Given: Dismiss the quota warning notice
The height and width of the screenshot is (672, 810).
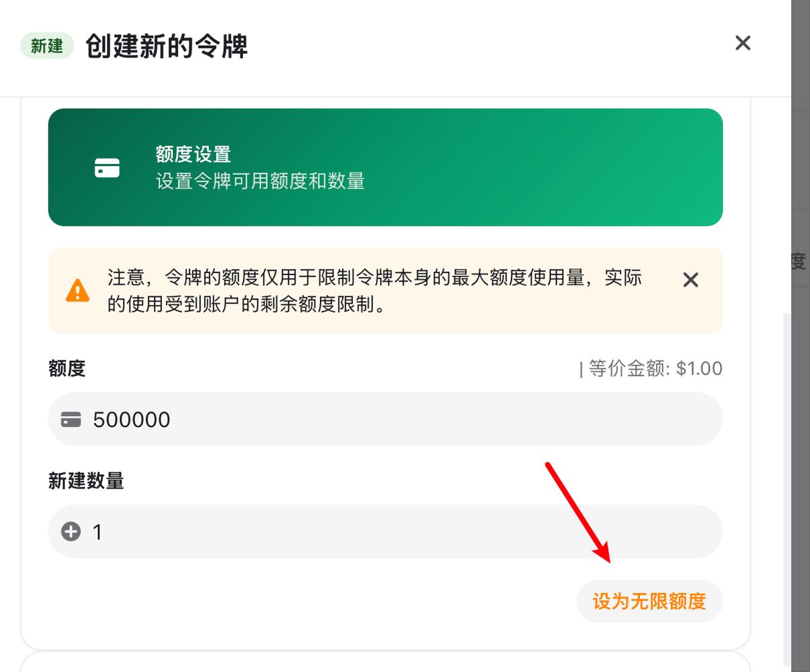Looking at the screenshot, I should tap(690, 280).
